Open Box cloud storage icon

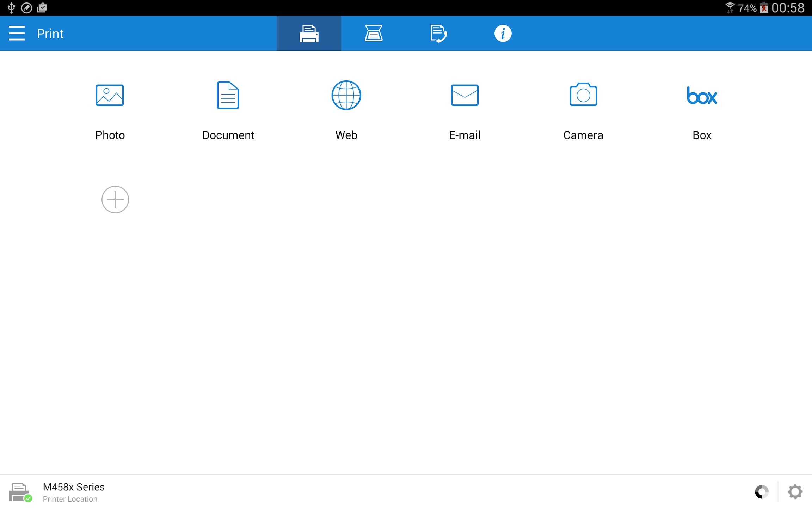[x=702, y=96]
